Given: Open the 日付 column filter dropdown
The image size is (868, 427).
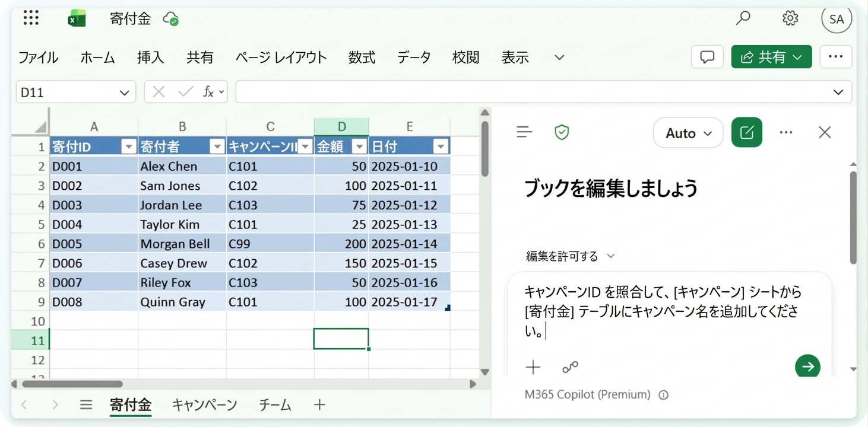Looking at the screenshot, I should pyautogui.click(x=441, y=146).
